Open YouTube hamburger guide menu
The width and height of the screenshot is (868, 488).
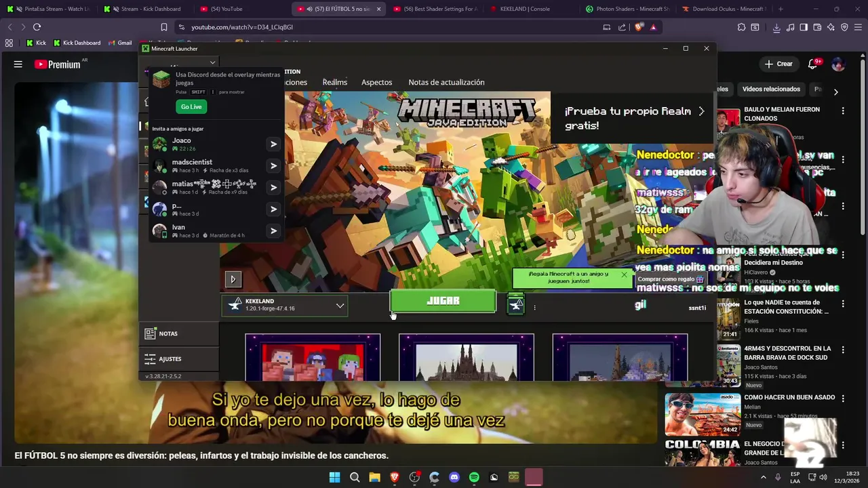pyautogui.click(x=18, y=64)
